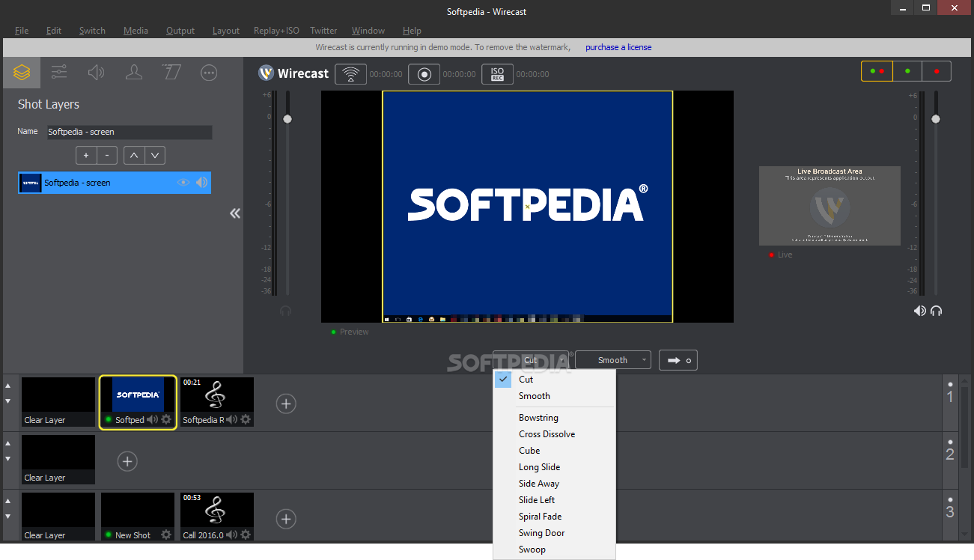
Task: Select preview and live dual view button
Action: 877,71
